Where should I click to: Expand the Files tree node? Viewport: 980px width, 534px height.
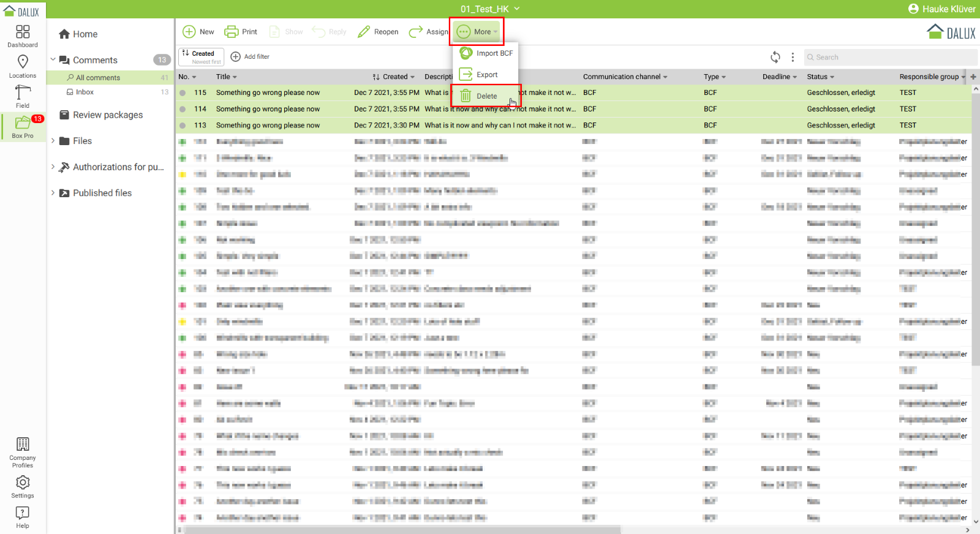click(x=53, y=141)
